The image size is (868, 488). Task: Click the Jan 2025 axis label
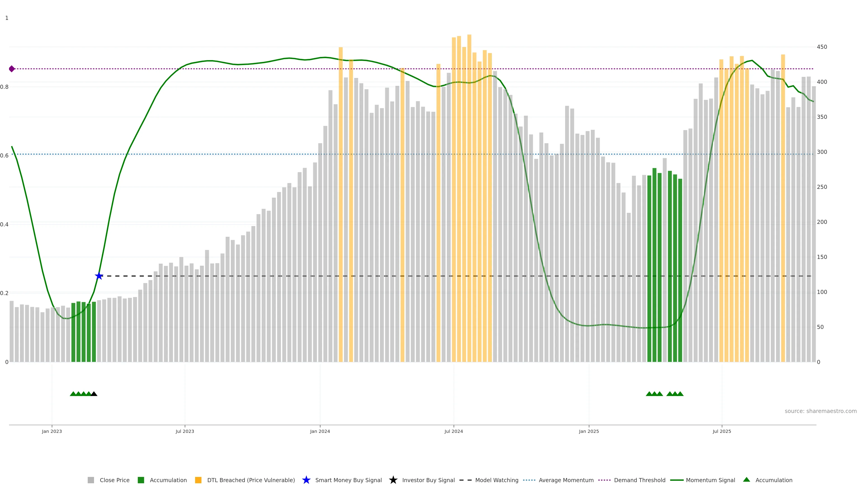point(589,431)
